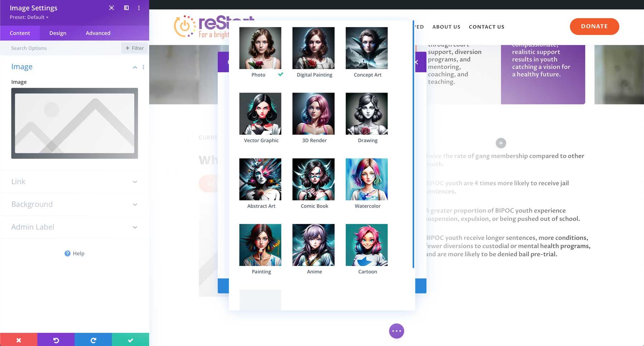Open the Contact Us navigation link
The height and width of the screenshot is (346, 644).
(486, 26)
